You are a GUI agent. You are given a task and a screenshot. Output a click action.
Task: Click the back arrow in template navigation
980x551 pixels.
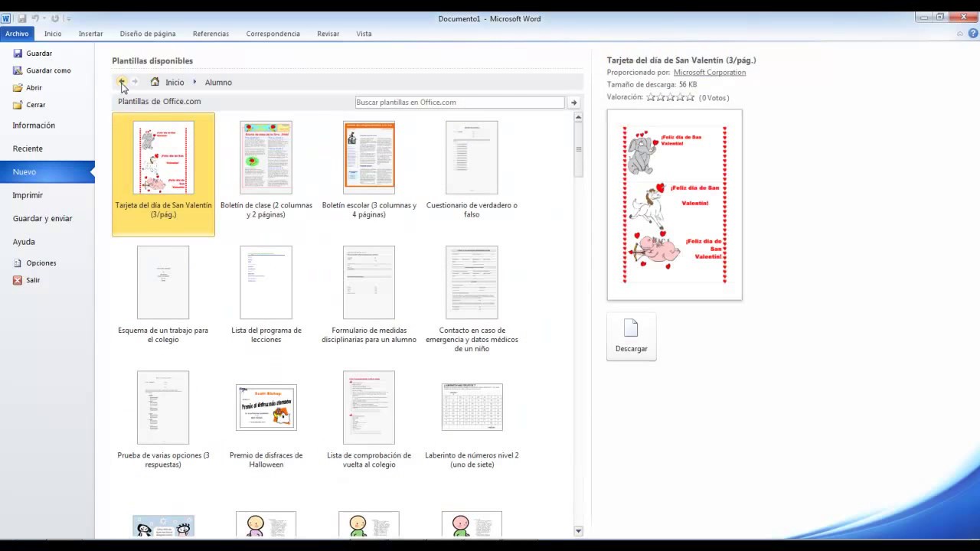pyautogui.click(x=121, y=82)
